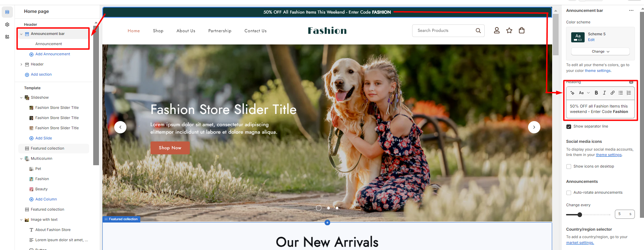Expand the Header section in tree
Screen dimensions: 644x250
click(x=21, y=64)
